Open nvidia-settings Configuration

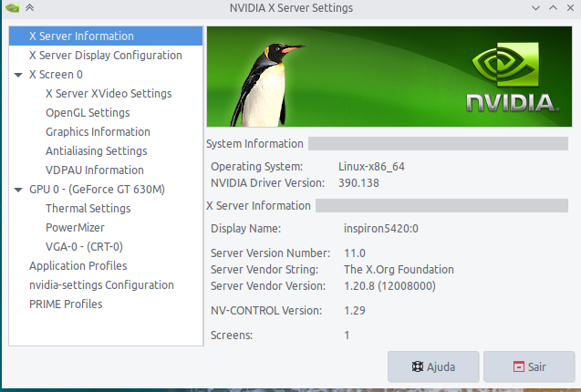pos(106,285)
